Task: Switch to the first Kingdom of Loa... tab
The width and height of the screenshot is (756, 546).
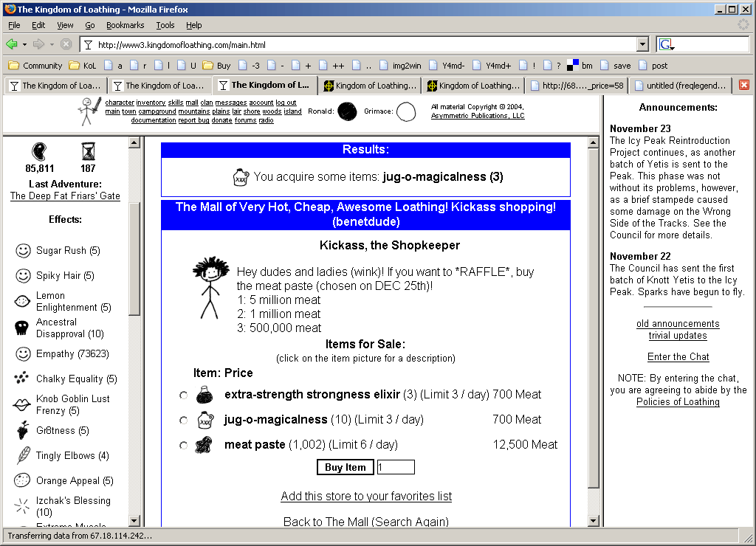Action: tap(55, 86)
